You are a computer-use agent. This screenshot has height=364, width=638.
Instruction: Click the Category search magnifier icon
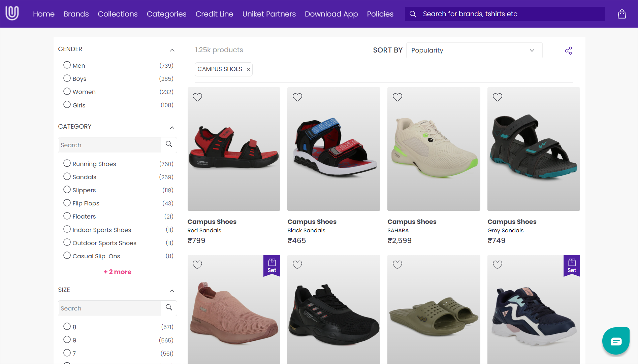169,144
